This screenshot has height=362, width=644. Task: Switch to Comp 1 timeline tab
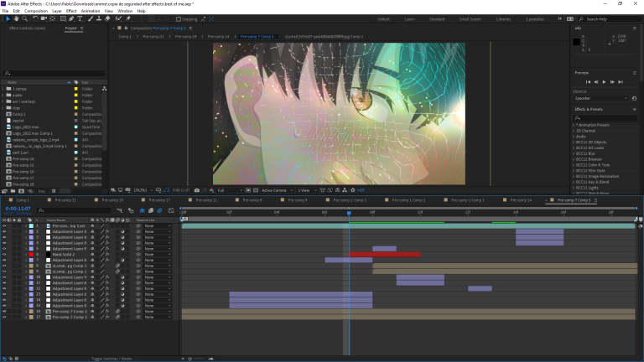pos(23,200)
